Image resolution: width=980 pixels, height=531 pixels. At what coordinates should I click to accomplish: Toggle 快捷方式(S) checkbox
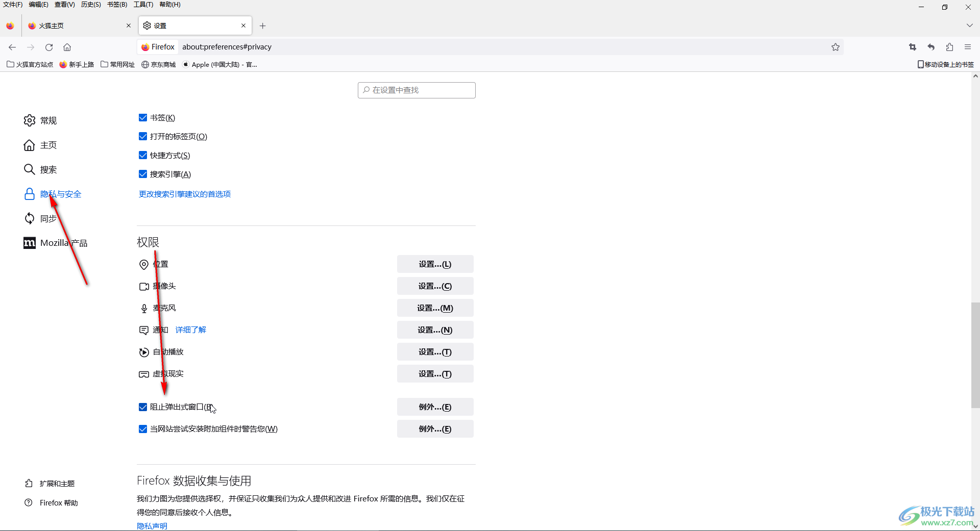tap(143, 155)
